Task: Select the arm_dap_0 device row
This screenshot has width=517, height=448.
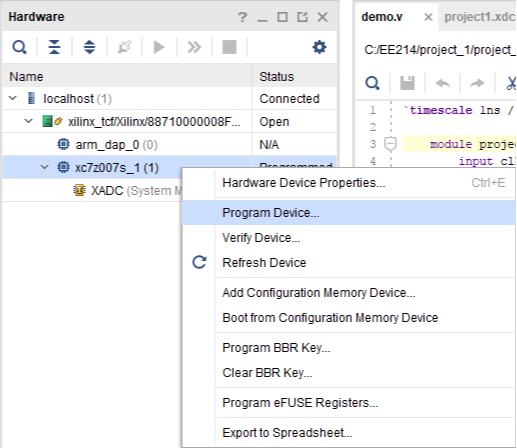Action: (x=169, y=144)
